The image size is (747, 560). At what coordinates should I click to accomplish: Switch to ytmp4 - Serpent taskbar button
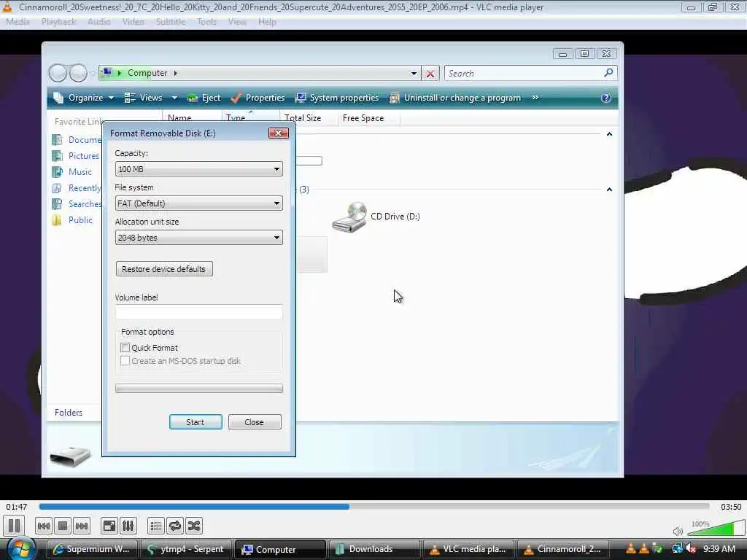pyautogui.click(x=186, y=549)
